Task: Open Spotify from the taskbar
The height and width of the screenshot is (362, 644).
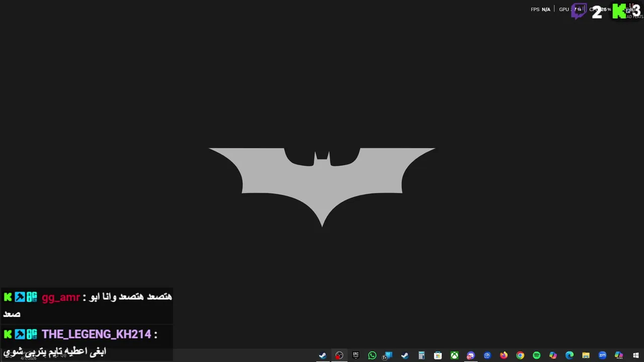Action: click(536, 355)
